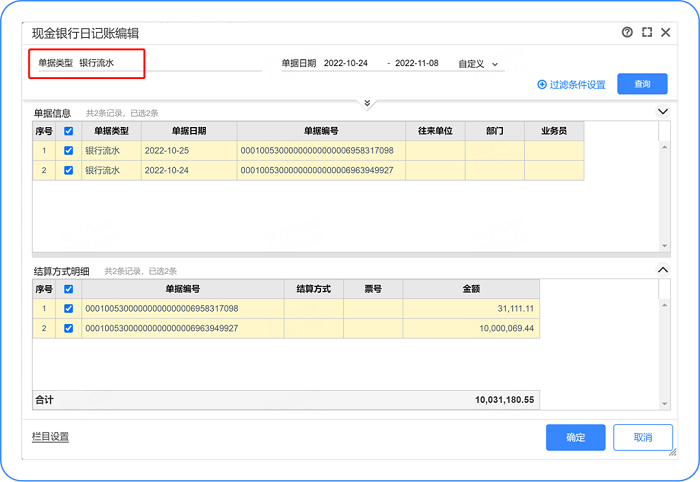Image resolution: width=700 pixels, height=482 pixels.
Task: Close the 现金银行日记账编辑 dialog
Action: click(667, 32)
